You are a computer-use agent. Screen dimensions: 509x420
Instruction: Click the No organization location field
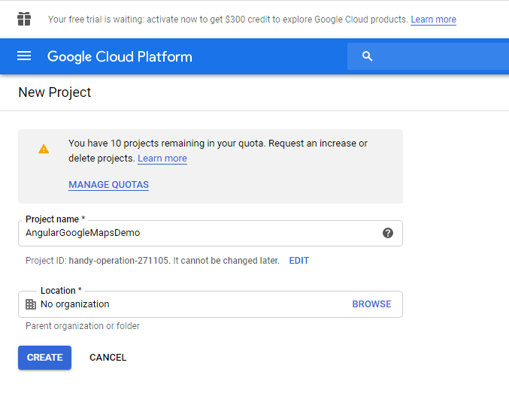pos(180,304)
